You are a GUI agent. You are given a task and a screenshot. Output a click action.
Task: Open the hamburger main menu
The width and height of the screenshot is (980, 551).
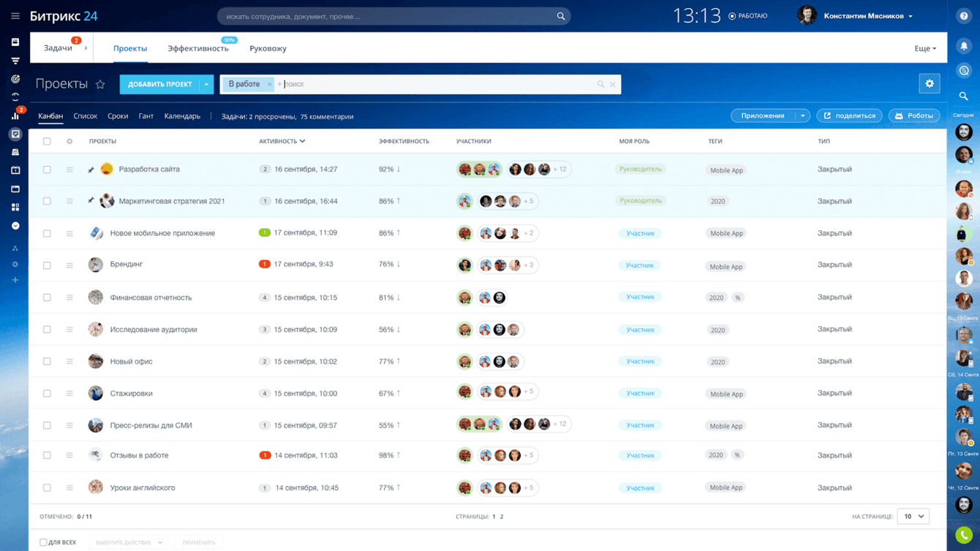click(x=15, y=16)
